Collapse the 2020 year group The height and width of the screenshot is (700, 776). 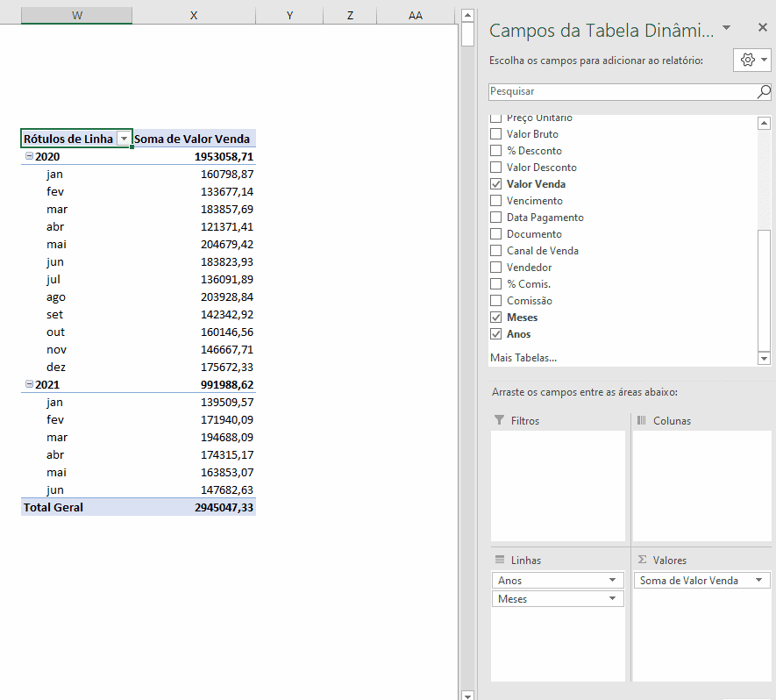coord(29,156)
